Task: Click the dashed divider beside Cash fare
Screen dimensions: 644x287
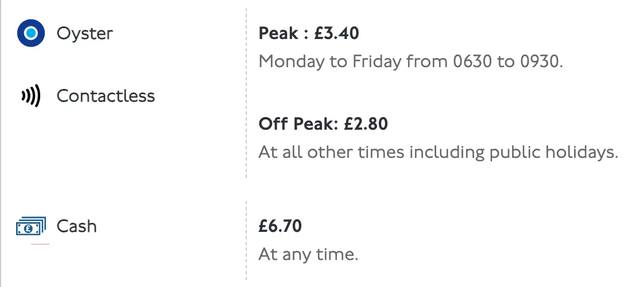Action: [x=246, y=240]
